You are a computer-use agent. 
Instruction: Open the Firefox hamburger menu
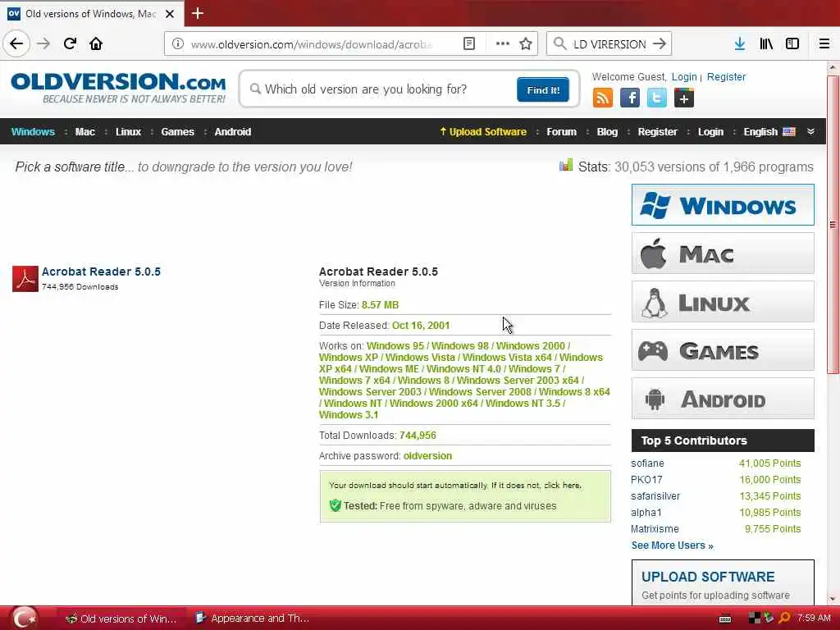824,44
